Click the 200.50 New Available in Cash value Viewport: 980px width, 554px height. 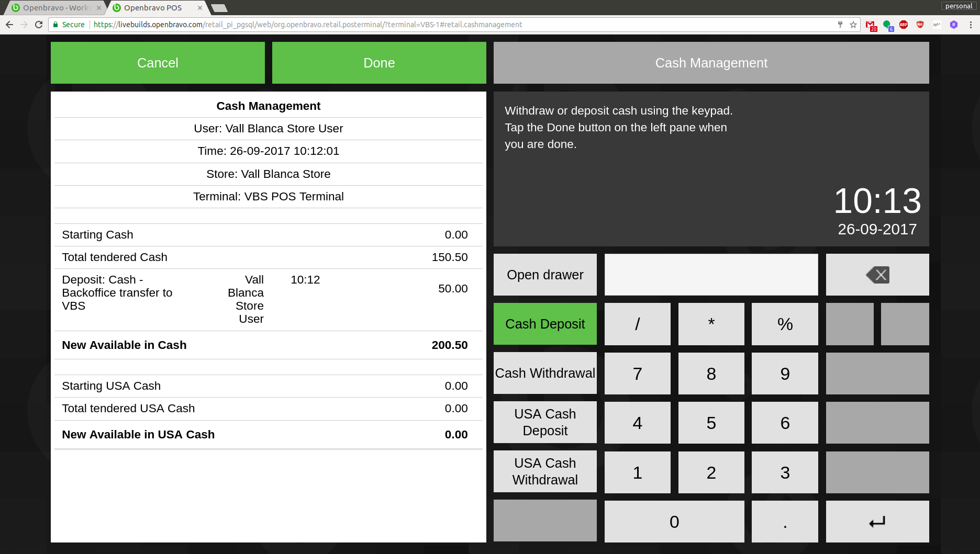[450, 345]
